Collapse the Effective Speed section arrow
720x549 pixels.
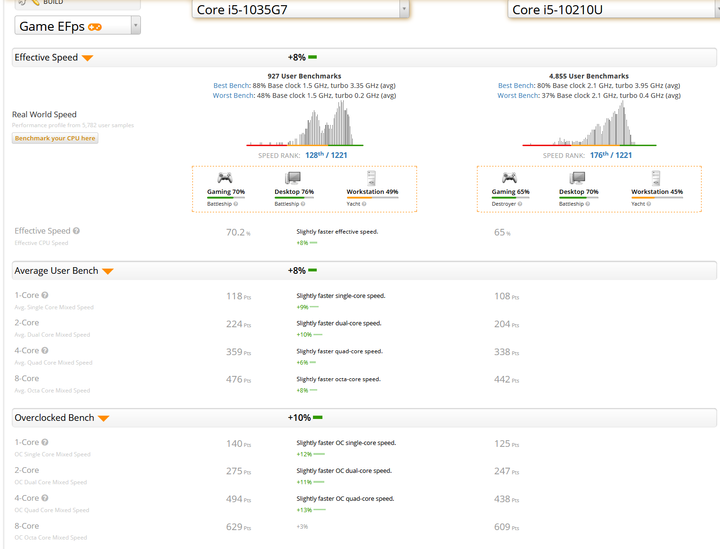pyautogui.click(x=87, y=58)
